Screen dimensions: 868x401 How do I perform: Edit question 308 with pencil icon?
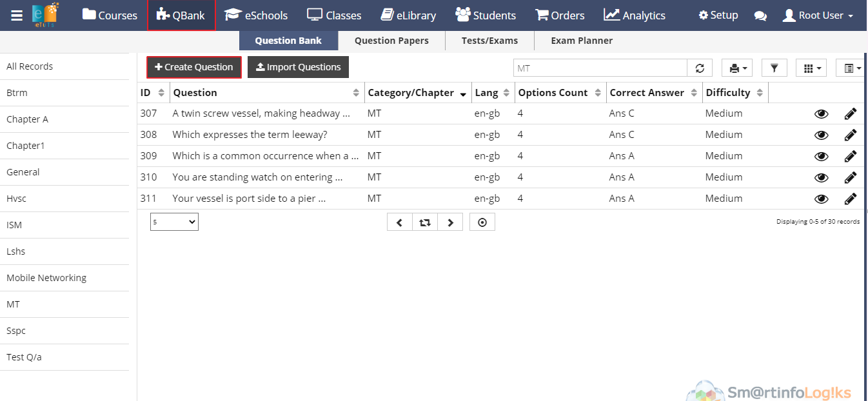tap(851, 135)
